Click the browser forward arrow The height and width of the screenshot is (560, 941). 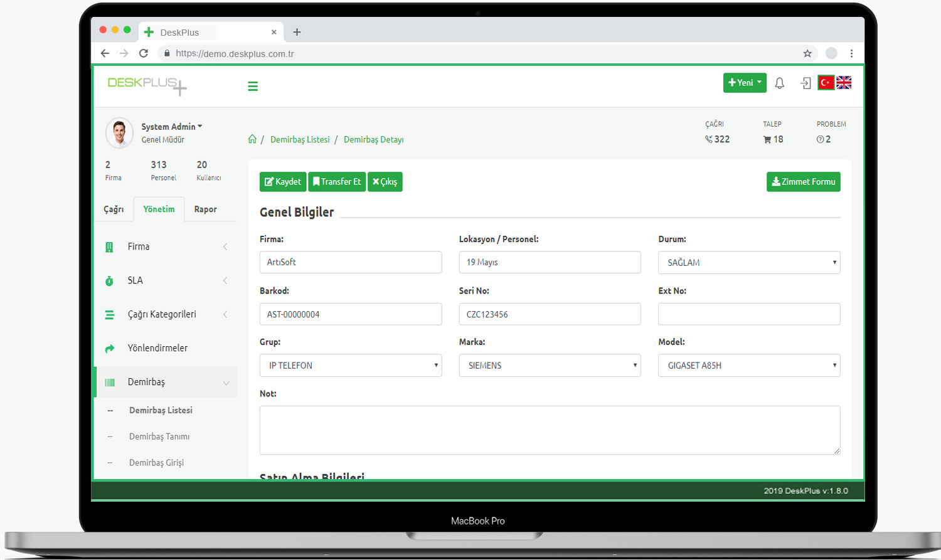pos(124,53)
